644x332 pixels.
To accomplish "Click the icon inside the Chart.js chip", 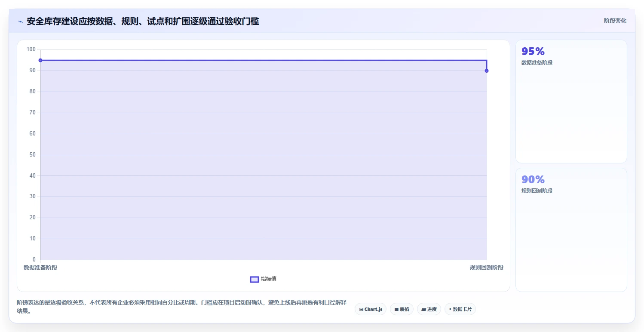I will [361, 309].
